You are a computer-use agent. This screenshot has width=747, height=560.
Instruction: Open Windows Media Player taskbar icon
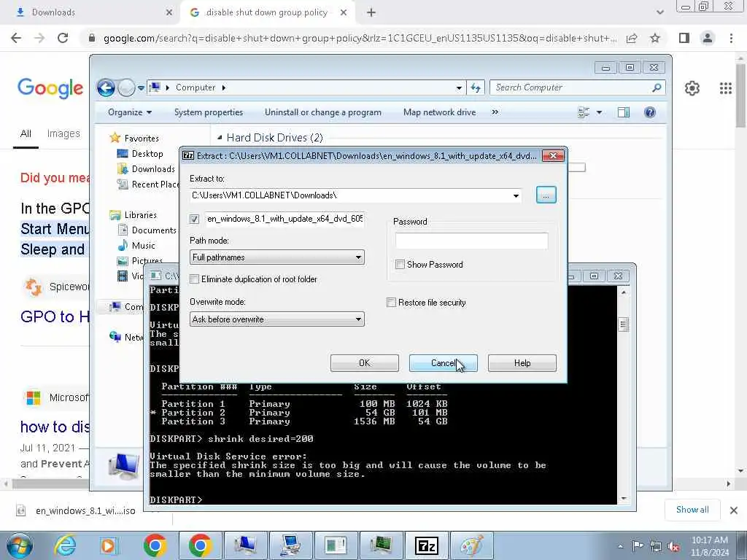point(109,545)
